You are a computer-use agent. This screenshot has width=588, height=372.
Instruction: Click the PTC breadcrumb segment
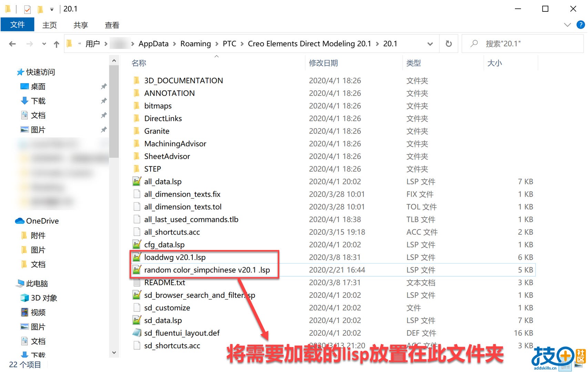tap(229, 44)
